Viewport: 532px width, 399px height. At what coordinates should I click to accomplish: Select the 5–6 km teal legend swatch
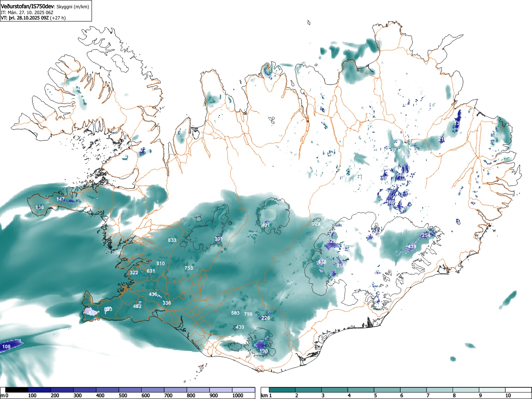[387, 390]
